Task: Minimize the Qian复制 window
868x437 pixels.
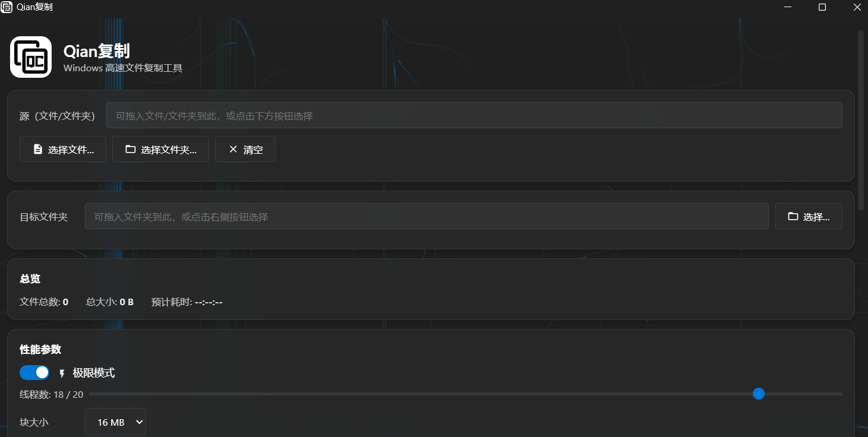Action: tap(787, 7)
